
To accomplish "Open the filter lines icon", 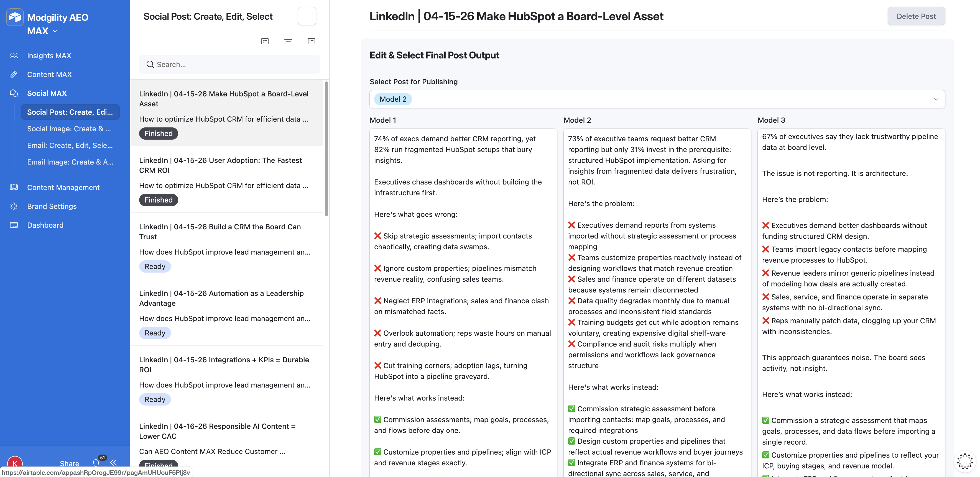I will [x=288, y=41].
